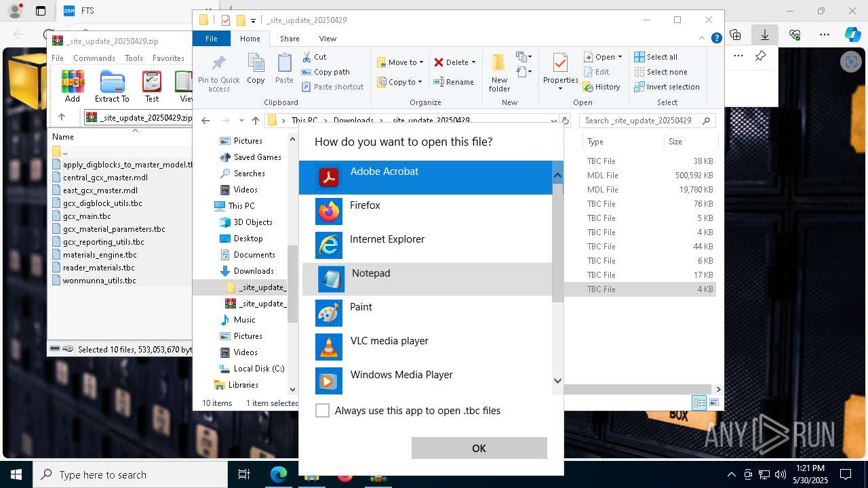Viewport: 868px width, 488px height.
Task: Select Documents in navigation tree
Action: pyautogui.click(x=248, y=255)
